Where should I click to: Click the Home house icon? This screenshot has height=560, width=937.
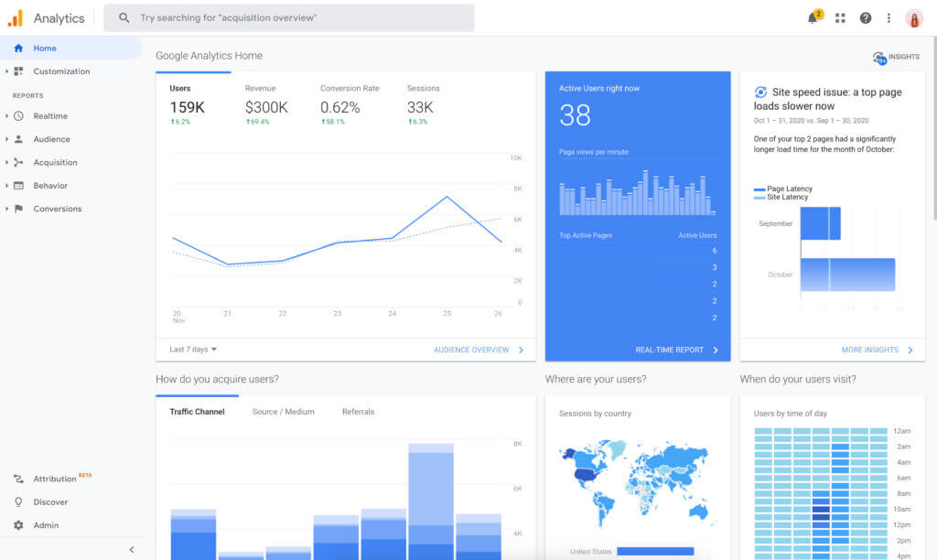coord(18,48)
